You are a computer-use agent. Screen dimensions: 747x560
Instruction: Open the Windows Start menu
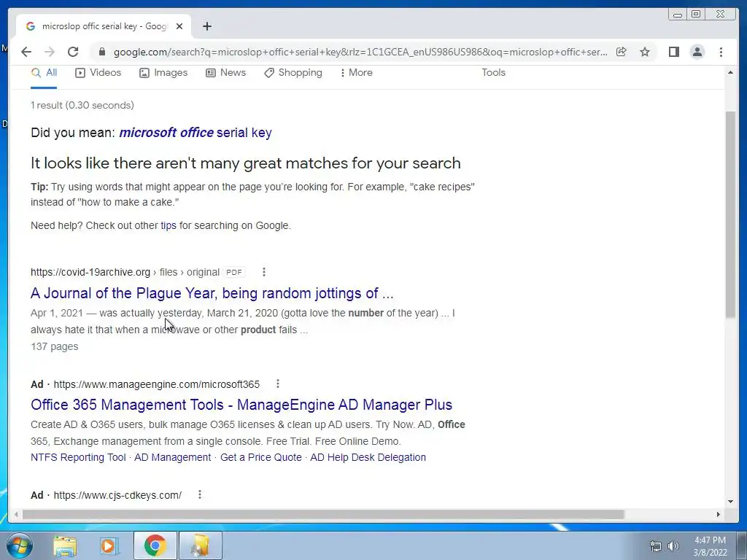pyautogui.click(x=20, y=545)
